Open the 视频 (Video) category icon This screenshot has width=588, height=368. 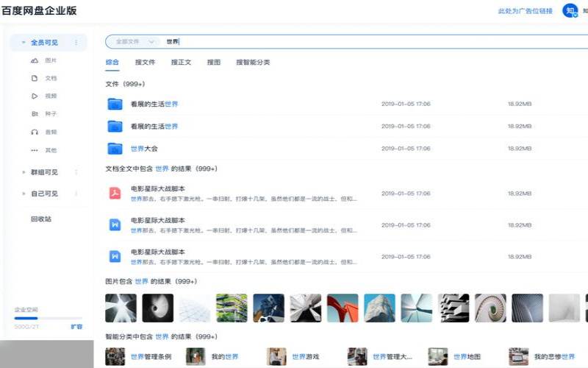click(35, 96)
